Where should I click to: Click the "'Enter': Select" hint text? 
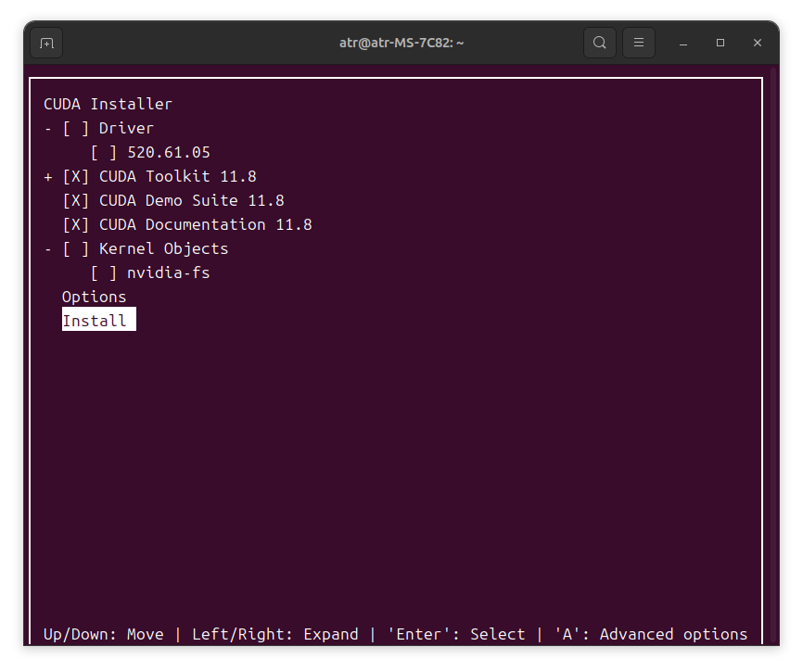(456, 635)
